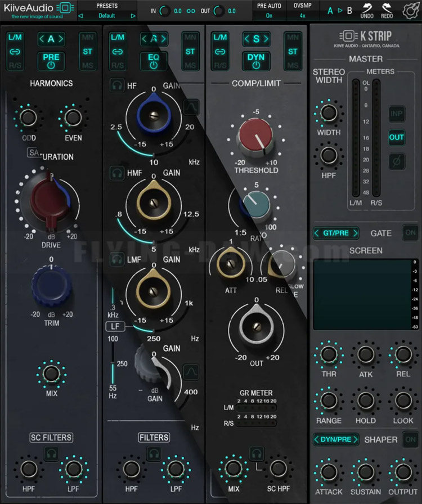Screen dimensions: 422x504
Task: Toggle the phase invert icon in MASTER
Action: 397,161
